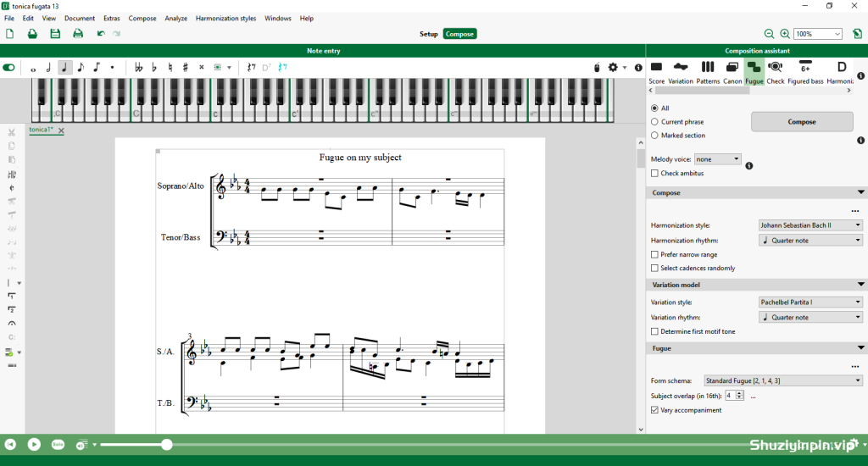The width and height of the screenshot is (868, 466).
Task: Open File menu
Action: [9, 19]
